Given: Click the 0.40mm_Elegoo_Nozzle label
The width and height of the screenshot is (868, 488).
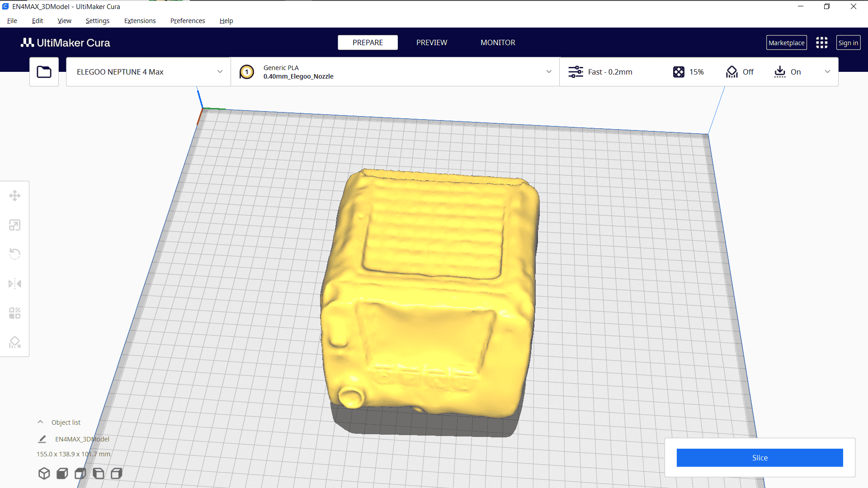Looking at the screenshot, I should coord(298,76).
